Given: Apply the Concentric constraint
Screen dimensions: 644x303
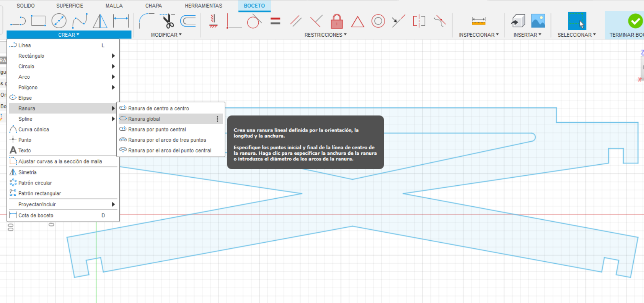Looking at the screenshot, I should tap(378, 21).
